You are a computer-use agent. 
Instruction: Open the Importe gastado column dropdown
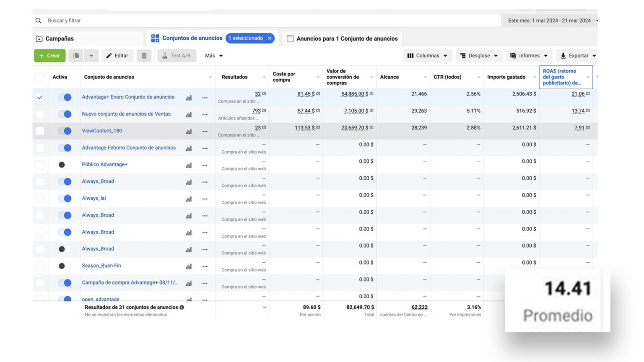click(534, 77)
